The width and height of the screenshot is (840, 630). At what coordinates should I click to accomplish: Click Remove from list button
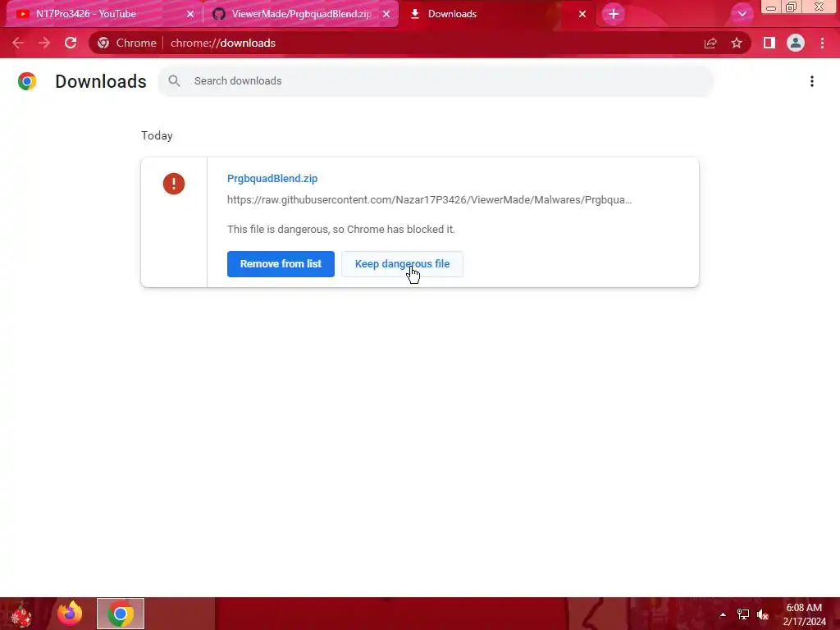tap(281, 264)
